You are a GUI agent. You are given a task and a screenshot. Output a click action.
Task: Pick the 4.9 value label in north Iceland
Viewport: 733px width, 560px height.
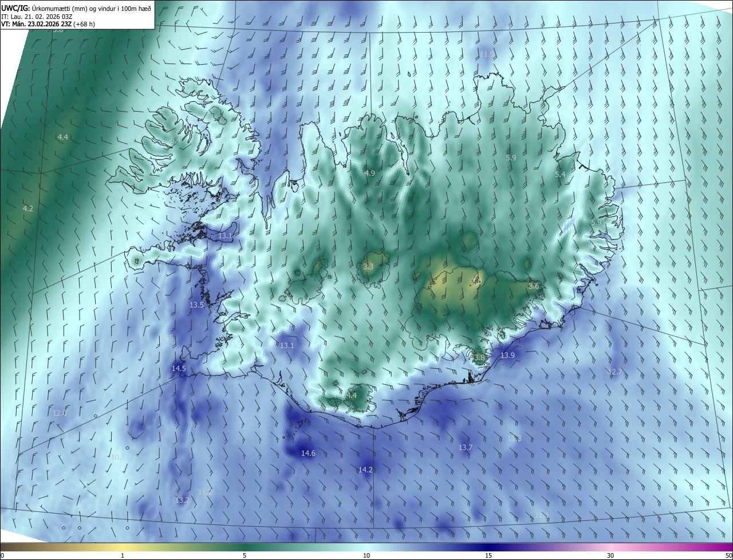pyautogui.click(x=369, y=173)
